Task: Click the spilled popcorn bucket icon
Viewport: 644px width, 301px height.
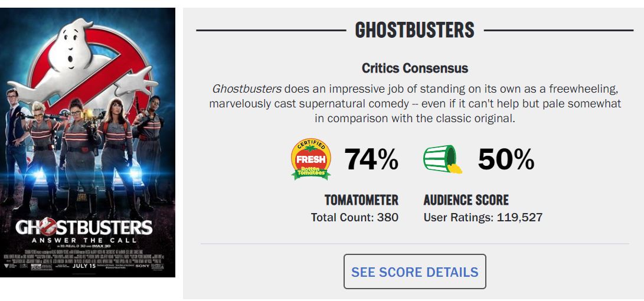Action: tap(441, 159)
